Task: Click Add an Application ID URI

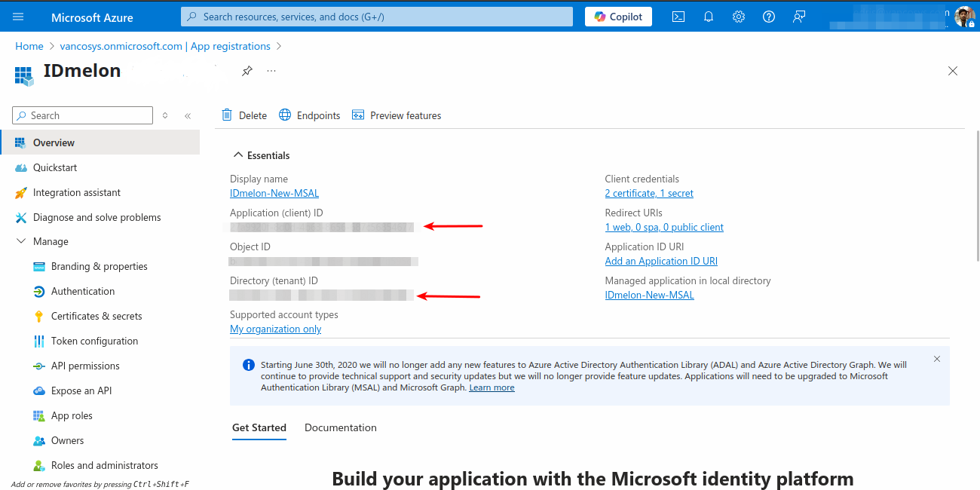Action: [x=661, y=261]
